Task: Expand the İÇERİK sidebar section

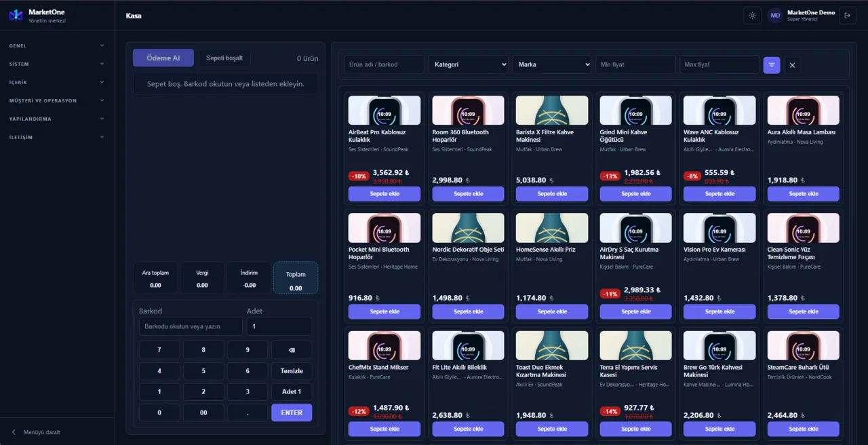Action: pos(57,82)
